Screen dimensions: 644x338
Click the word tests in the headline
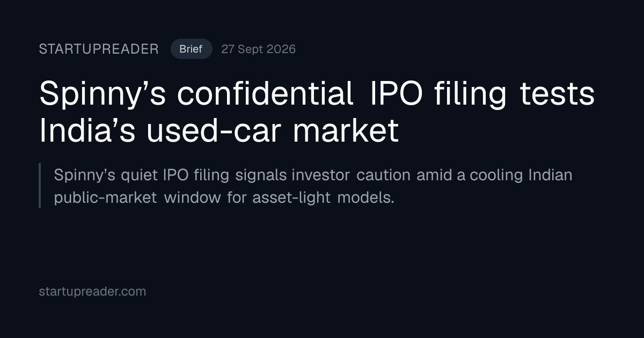(557, 95)
